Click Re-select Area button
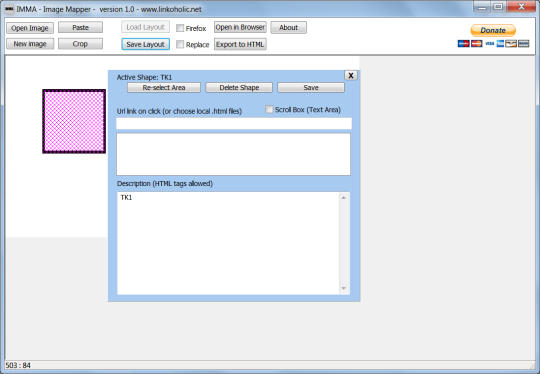 click(x=164, y=87)
